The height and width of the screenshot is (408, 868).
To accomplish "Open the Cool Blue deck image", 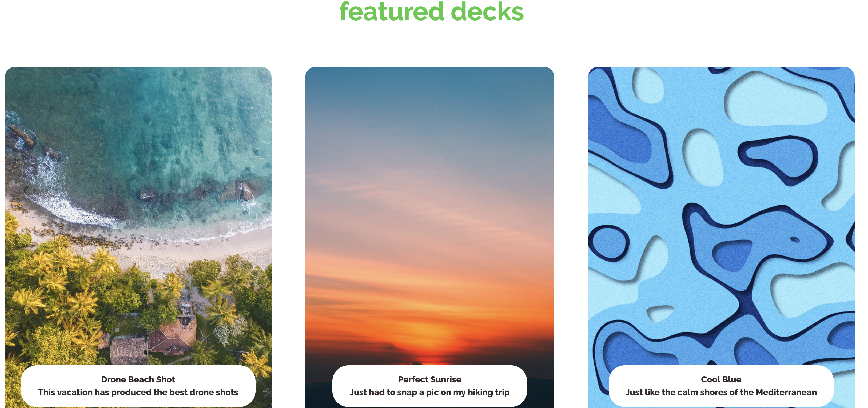I will 721,216.
